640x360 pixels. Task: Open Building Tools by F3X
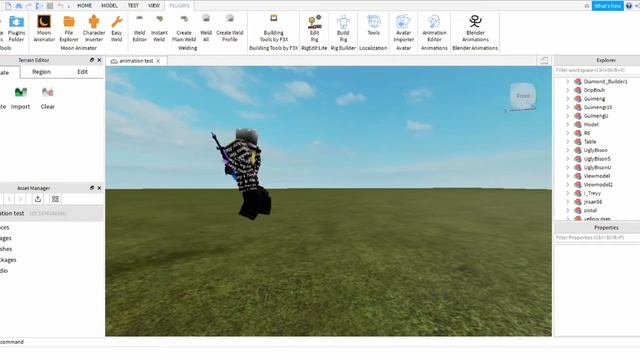(273, 29)
